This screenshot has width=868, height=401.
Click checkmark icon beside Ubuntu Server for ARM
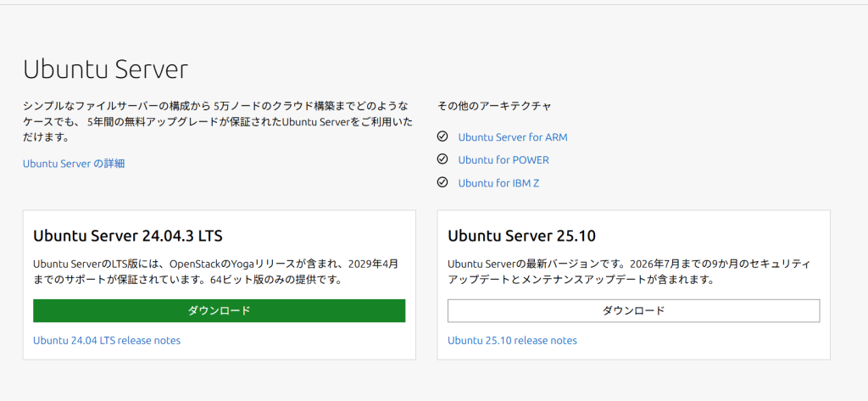[442, 136]
